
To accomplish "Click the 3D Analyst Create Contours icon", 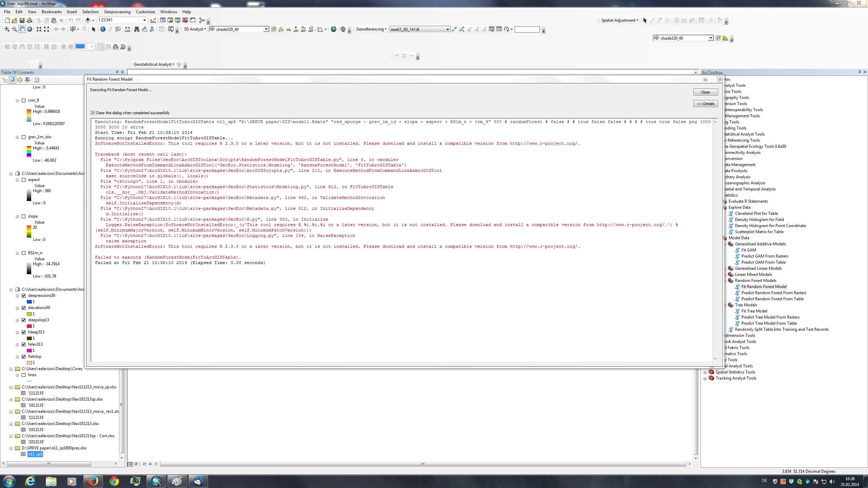I will click(x=274, y=29).
